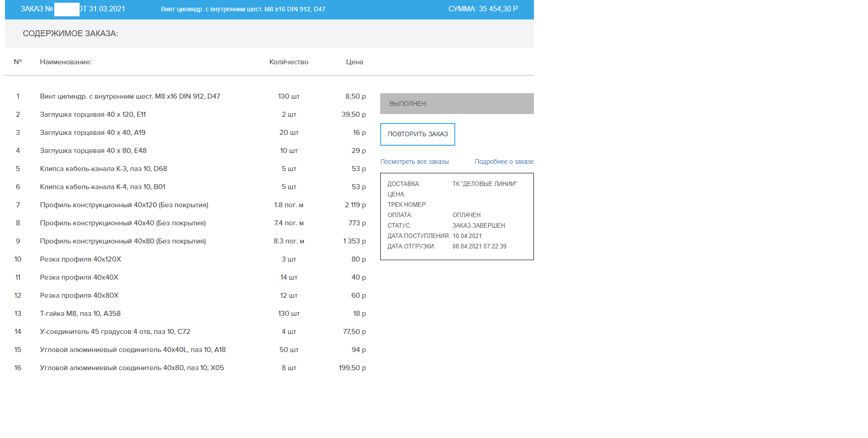
Task: Click 'Клипса кабель-канала К-3, паз 10, D68'
Action: pyautogui.click(x=104, y=169)
